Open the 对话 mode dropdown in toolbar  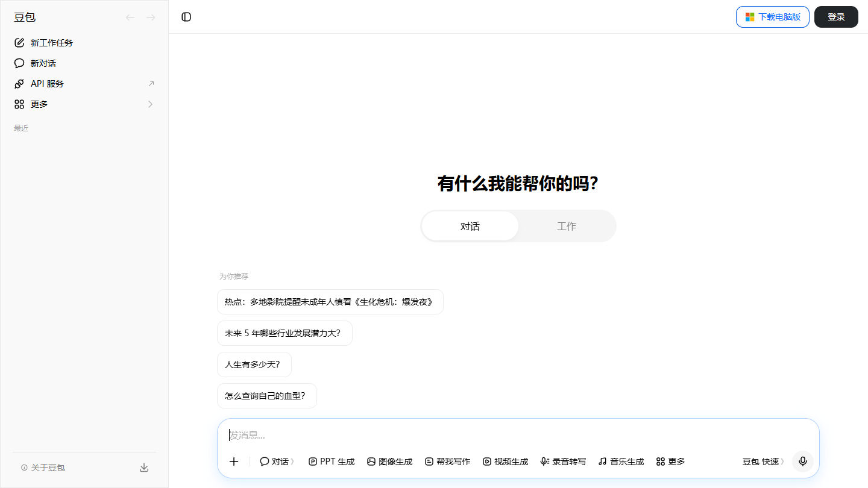(277, 461)
